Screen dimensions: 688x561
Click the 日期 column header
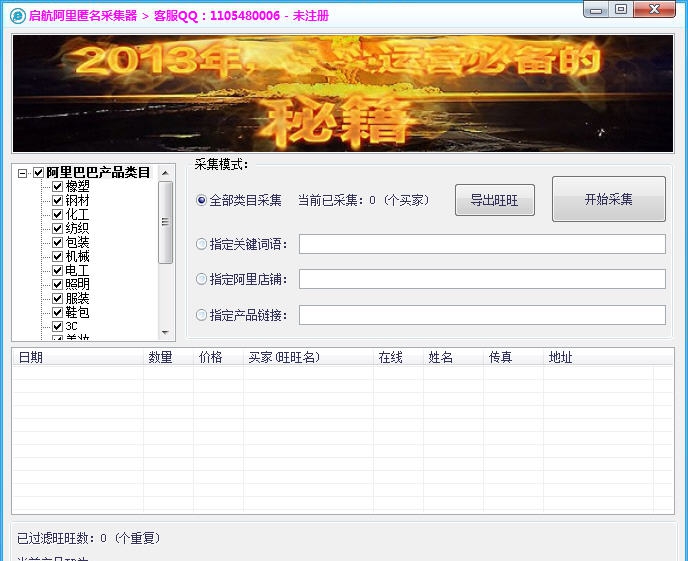[78, 357]
